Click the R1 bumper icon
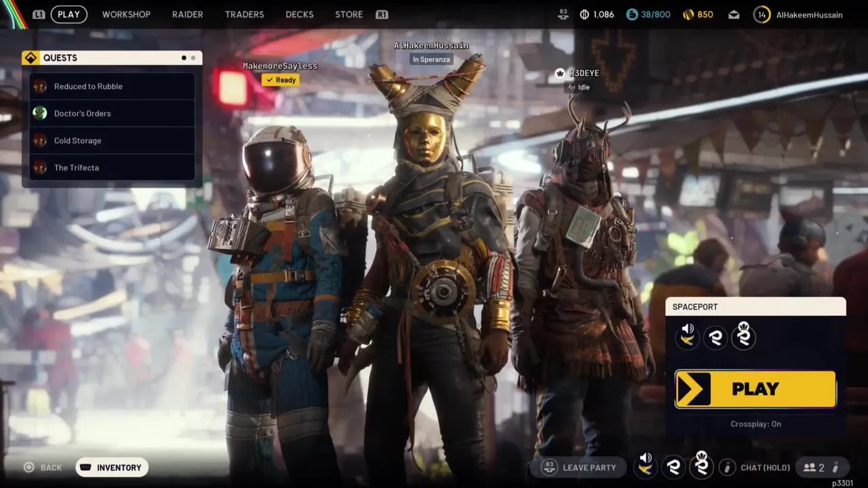Image resolution: width=868 pixels, height=488 pixels. pyautogui.click(x=382, y=14)
